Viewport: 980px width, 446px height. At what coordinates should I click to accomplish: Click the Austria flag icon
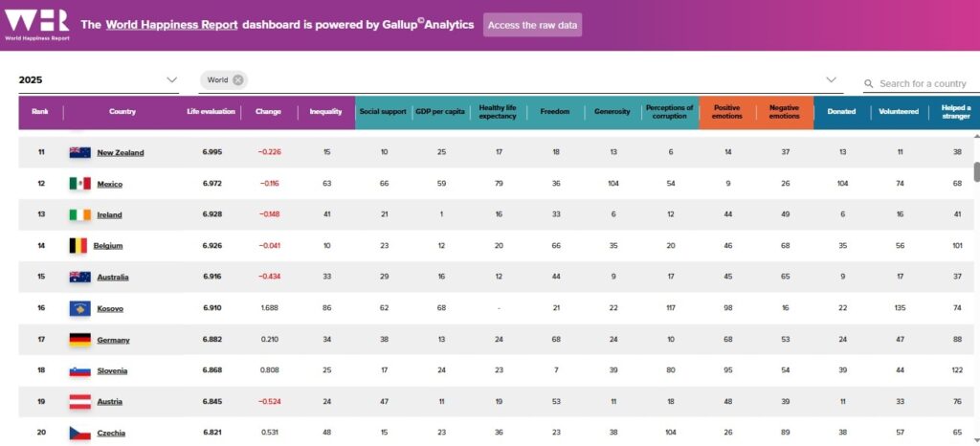click(79, 402)
